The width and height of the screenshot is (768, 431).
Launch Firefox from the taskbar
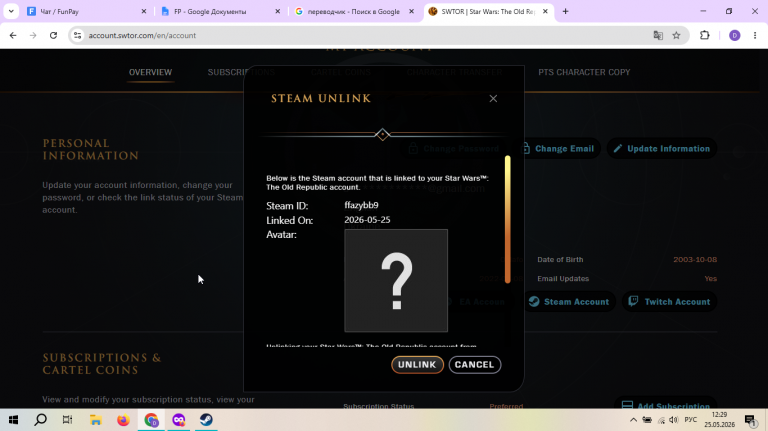click(x=123, y=420)
